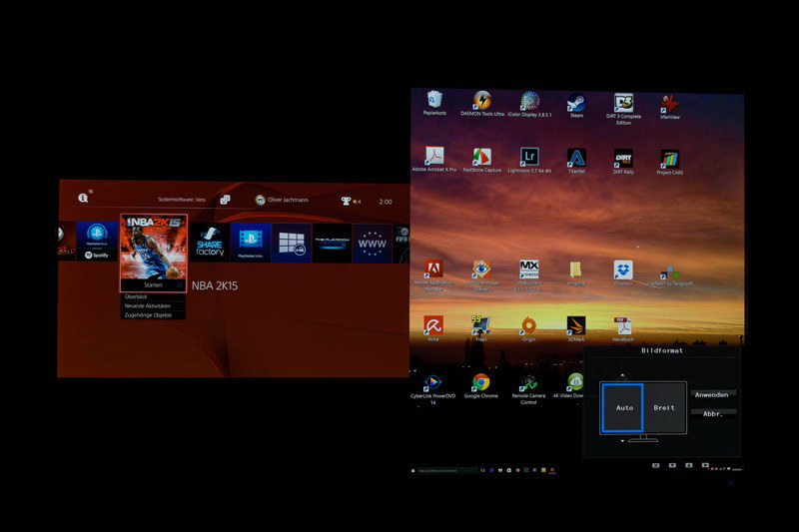Image resolution: width=799 pixels, height=532 pixels.
Task: Select Breit picture format option
Action: pos(664,408)
